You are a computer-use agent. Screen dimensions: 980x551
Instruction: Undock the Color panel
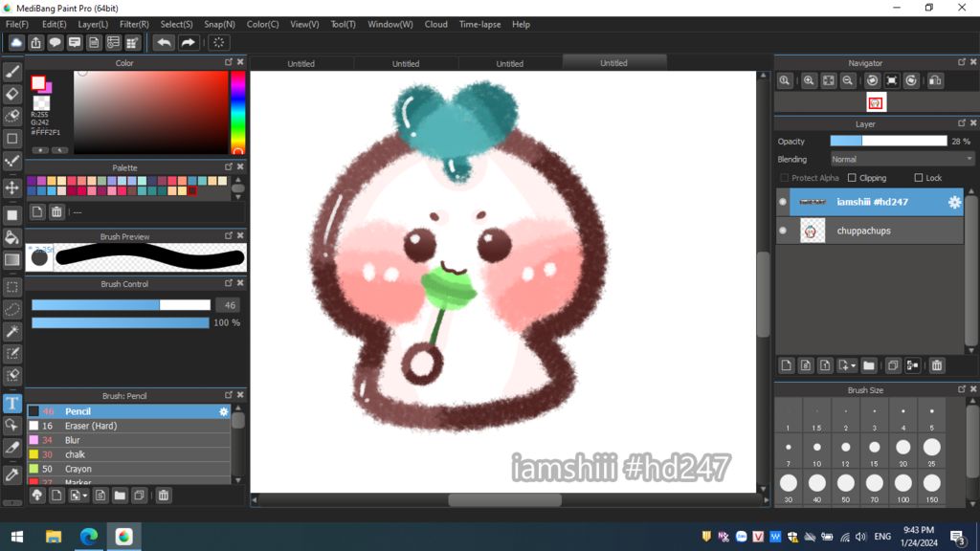point(228,62)
